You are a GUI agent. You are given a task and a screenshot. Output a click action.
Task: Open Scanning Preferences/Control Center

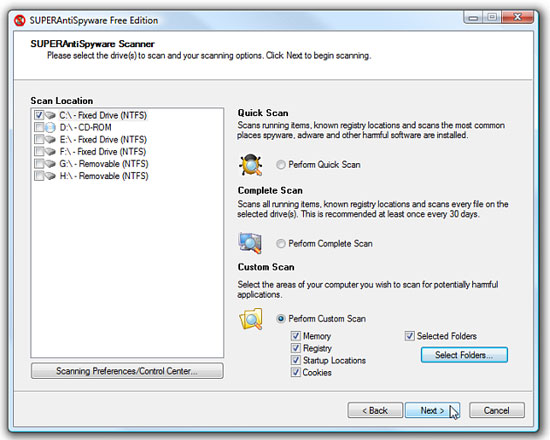pyautogui.click(x=127, y=371)
